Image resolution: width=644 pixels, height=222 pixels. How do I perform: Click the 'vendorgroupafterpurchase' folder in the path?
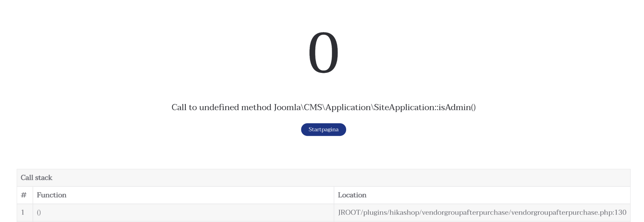465,213
